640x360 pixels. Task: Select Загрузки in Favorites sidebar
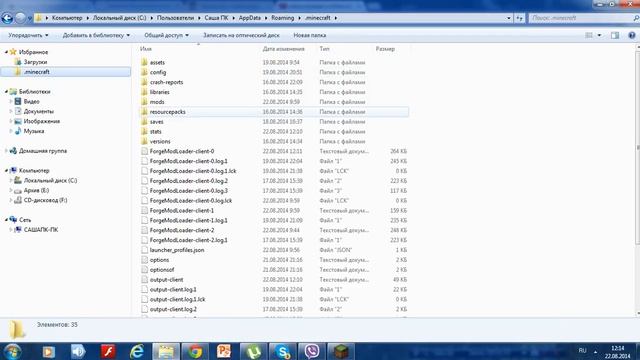click(x=35, y=62)
